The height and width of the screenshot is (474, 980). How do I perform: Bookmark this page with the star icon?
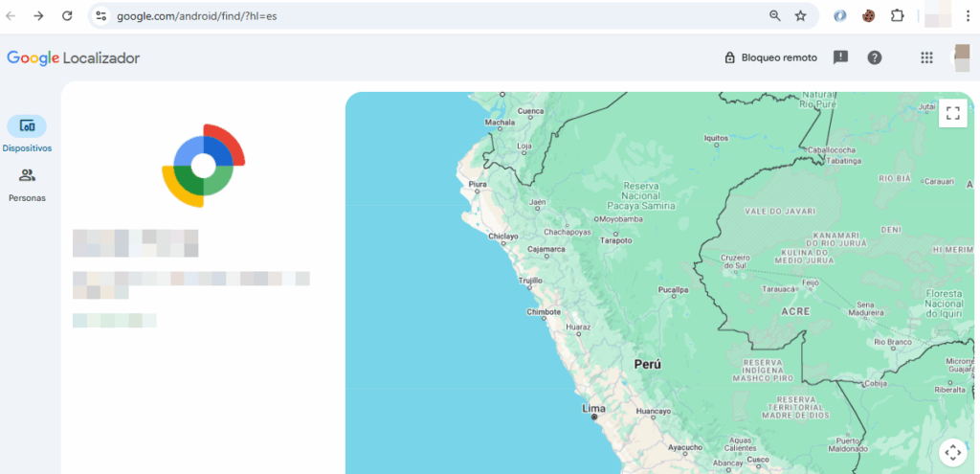tap(801, 16)
